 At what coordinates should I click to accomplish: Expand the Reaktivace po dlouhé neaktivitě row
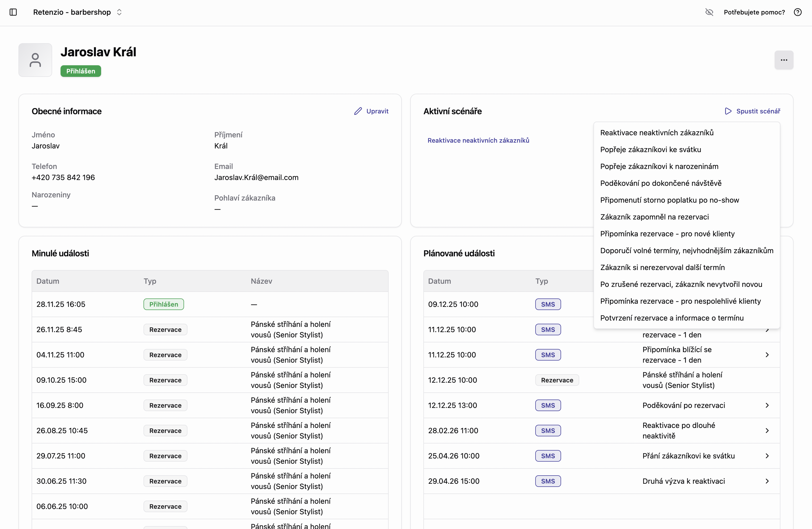(767, 430)
